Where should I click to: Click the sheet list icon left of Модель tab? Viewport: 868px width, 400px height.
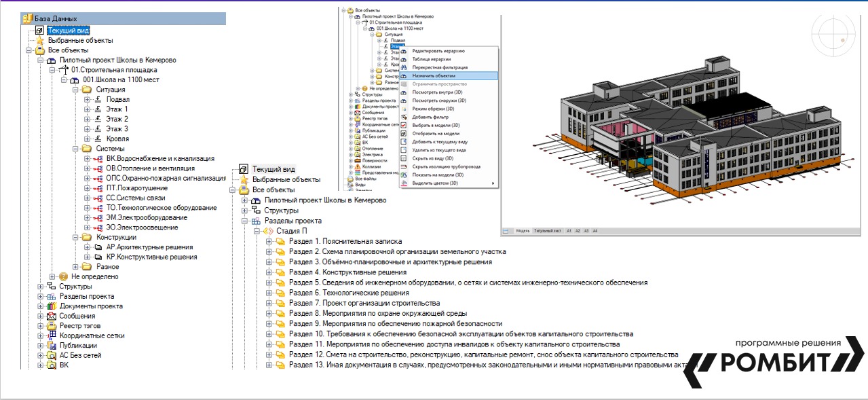pos(506,231)
